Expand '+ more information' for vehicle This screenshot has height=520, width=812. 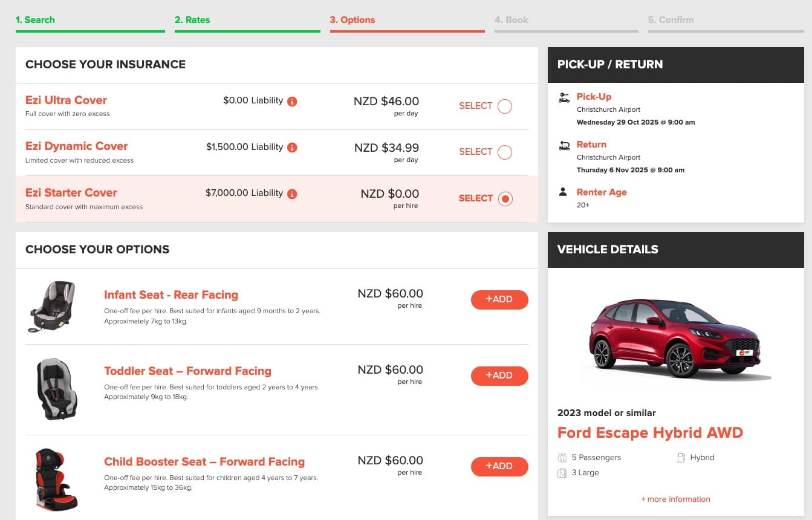[675, 499]
